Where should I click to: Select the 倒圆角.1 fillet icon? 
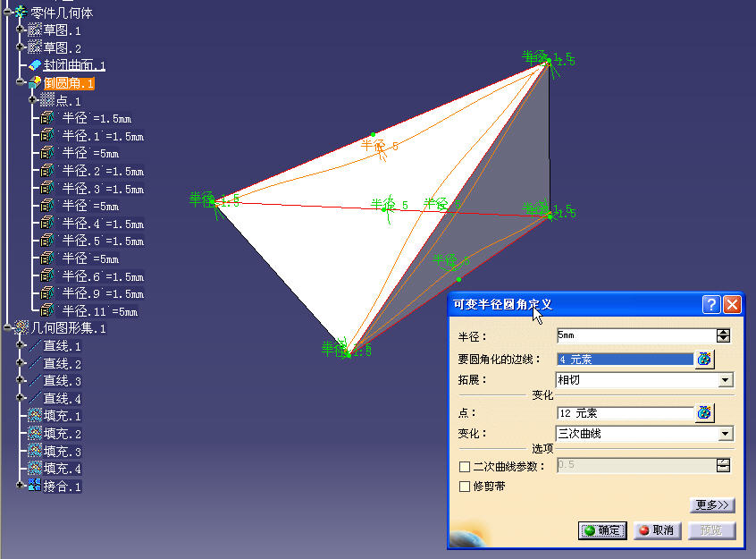[x=35, y=82]
